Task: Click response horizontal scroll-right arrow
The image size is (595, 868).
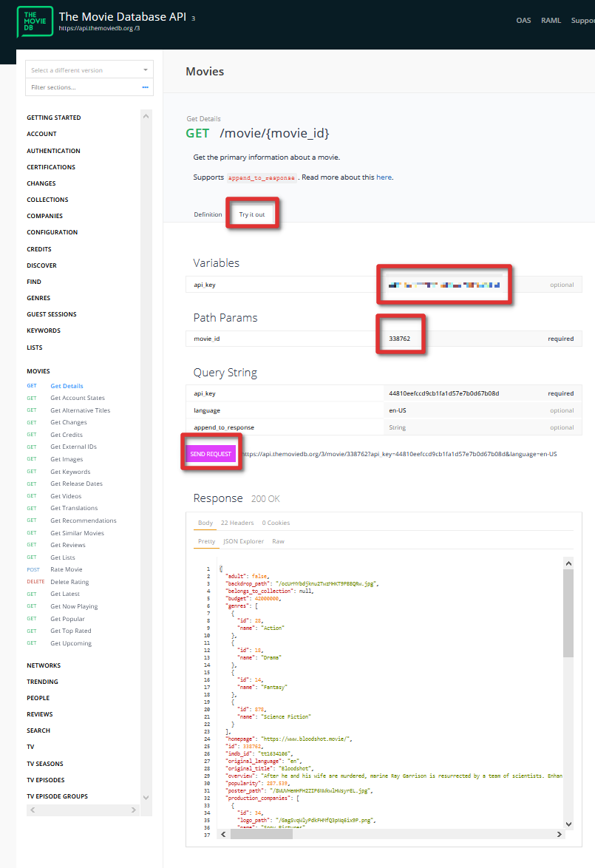Action: coord(559,834)
